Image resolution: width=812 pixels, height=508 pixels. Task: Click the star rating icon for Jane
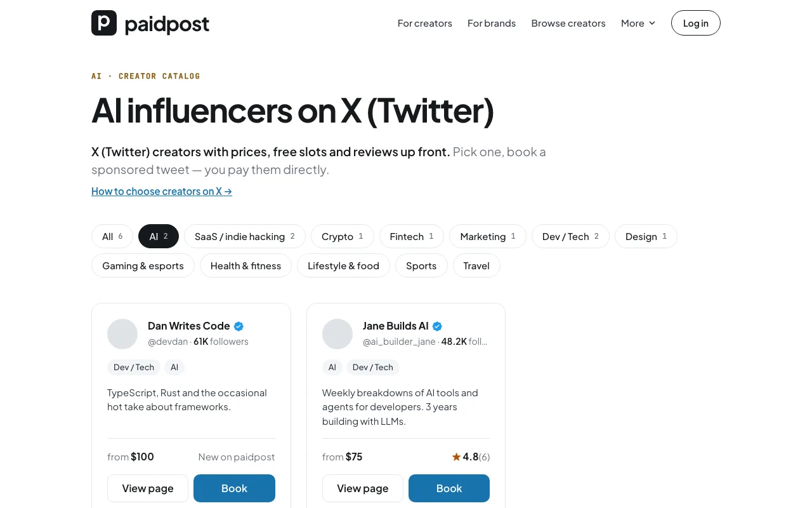[x=456, y=457]
